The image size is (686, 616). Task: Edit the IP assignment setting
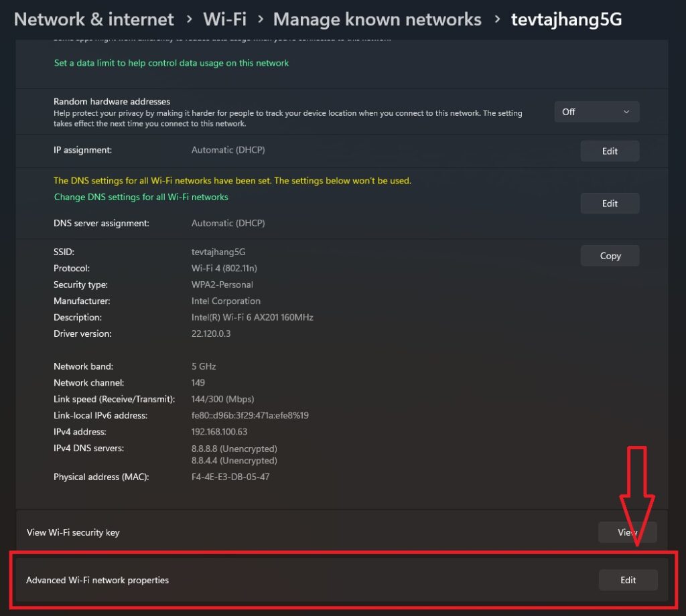[x=610, y=151]
